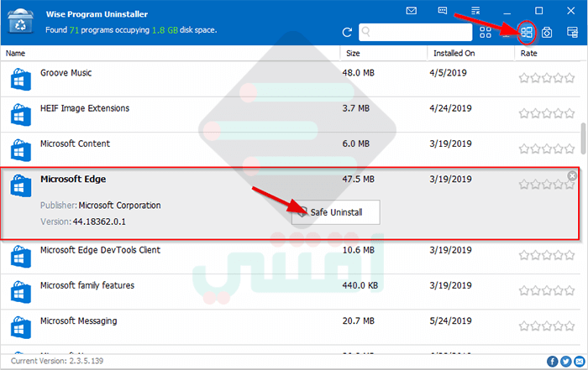588x370 pixels.
Task: Select the Groove Music row name
Action: click(x=66, y=73)
